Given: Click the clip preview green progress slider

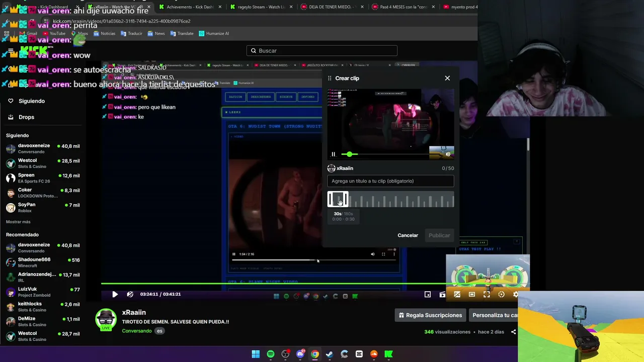Looking at the screenshot, I should [x=350, y=154].
